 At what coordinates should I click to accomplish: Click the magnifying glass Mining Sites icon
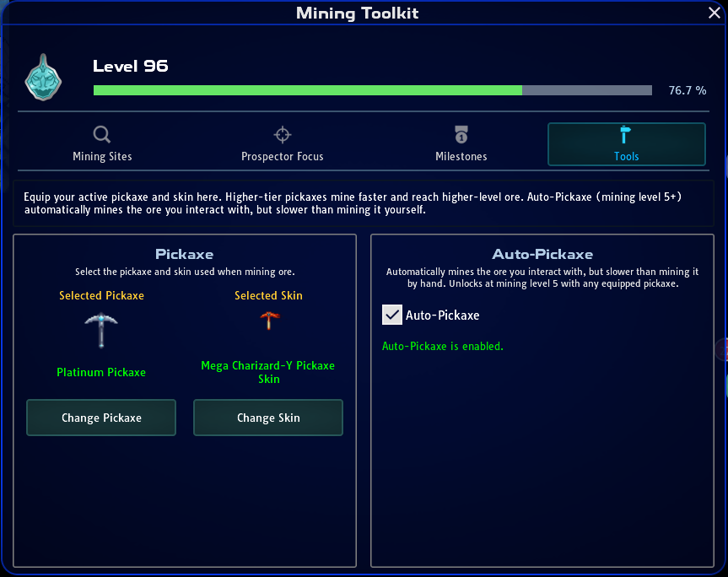coord(102,135)
